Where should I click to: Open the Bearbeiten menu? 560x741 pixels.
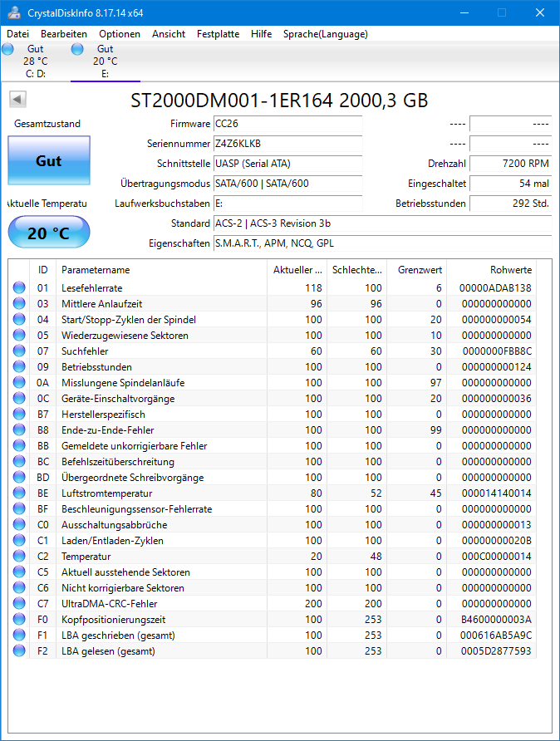[64, 34]
